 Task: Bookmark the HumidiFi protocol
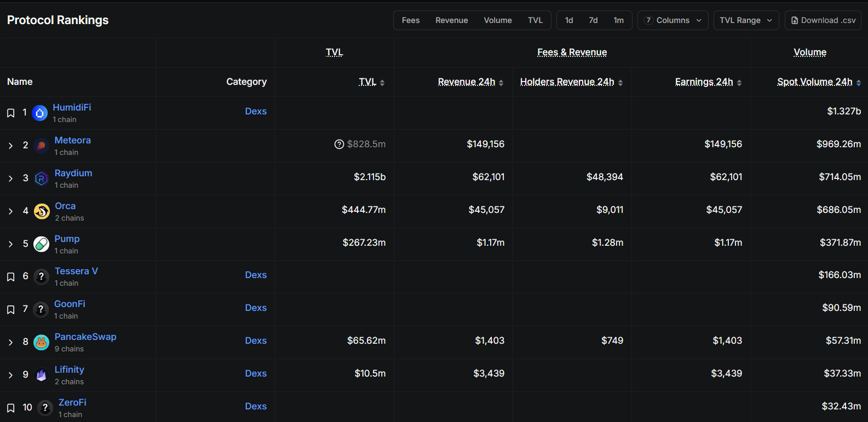click(x=10, y=113)
